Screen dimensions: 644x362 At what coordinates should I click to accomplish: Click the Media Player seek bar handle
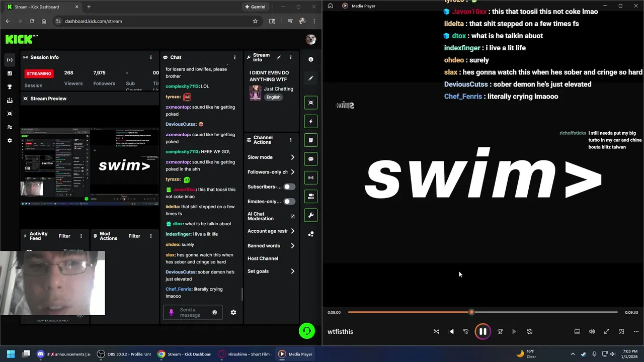(x=471, y=312)
